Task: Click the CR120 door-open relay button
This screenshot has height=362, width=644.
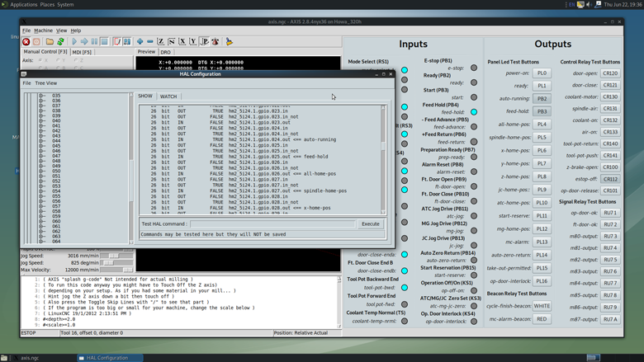Action: point(610,73)
